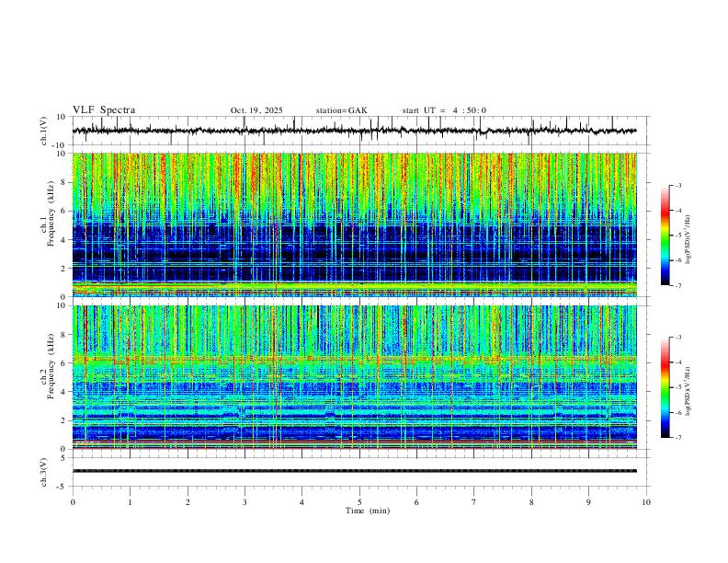Click the "-4" label on ch.2 colorbar
The image size is (728, 563).
pyautogui.click(x=677, y=362)
